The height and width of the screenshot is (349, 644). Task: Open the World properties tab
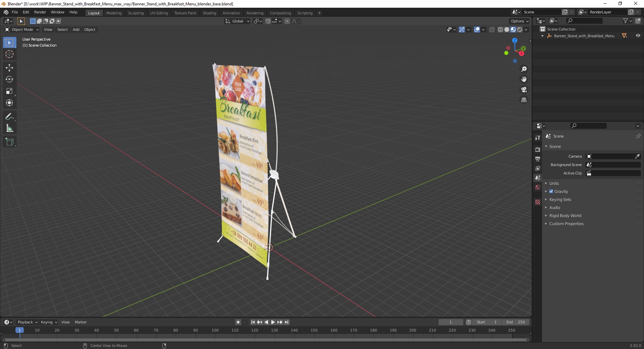(538, 187)
